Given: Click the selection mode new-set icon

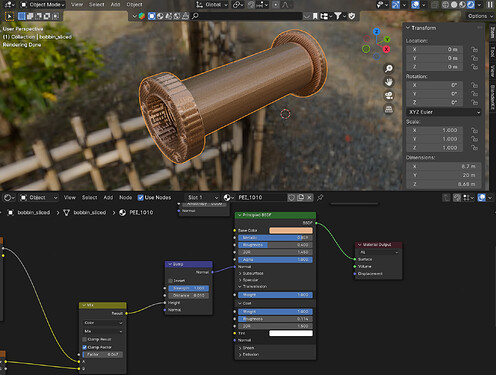Looking at the screenshot, I should [22, 16].
